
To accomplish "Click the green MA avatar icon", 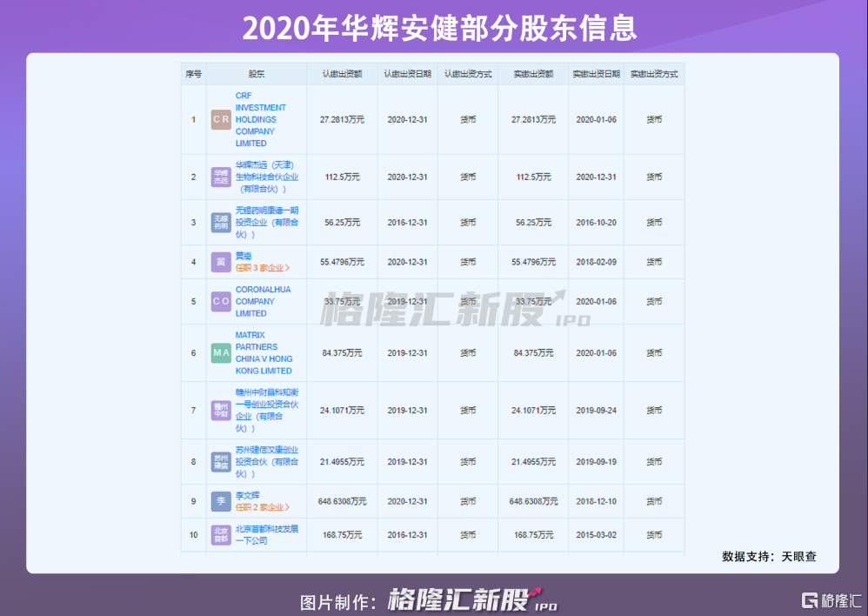I will click(221, 353).
